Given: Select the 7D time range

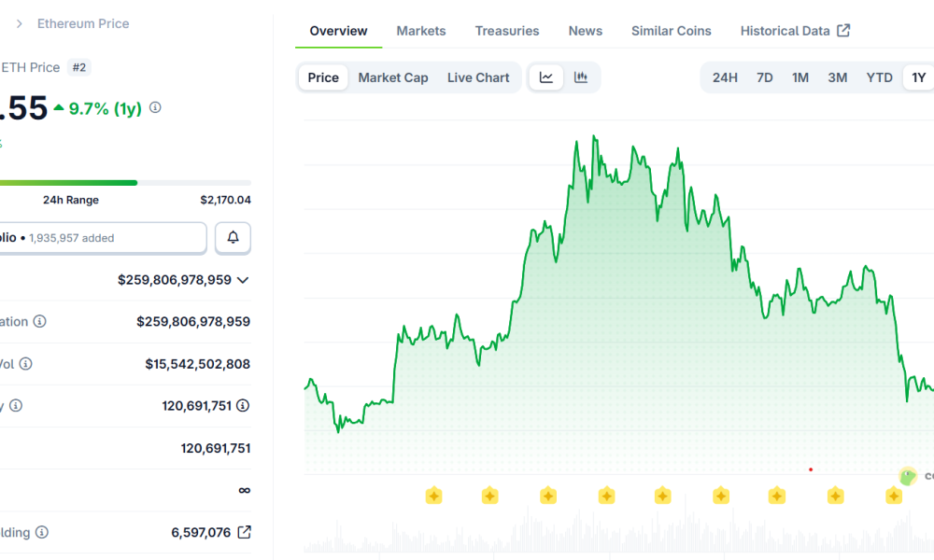Looking at the screenshot, I should tap(764, 77).
